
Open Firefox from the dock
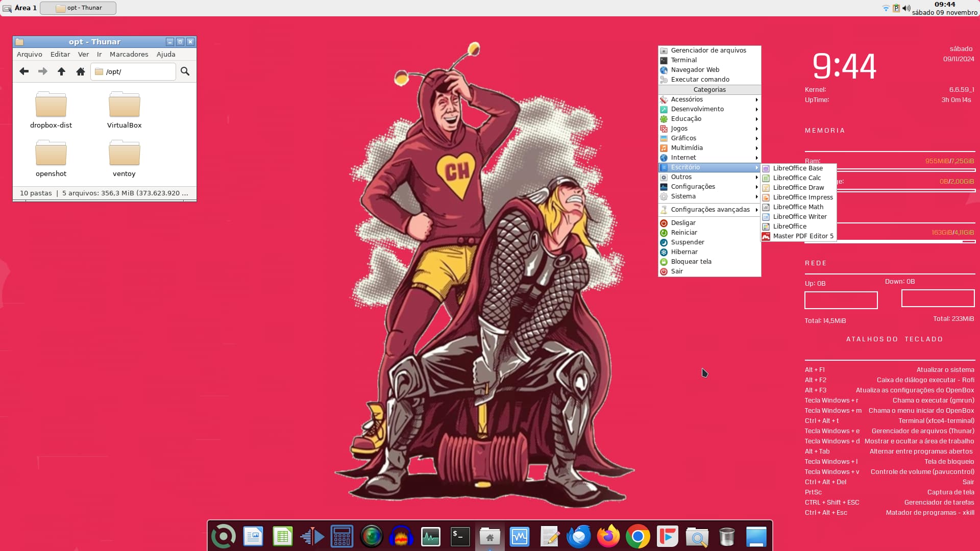608,537
